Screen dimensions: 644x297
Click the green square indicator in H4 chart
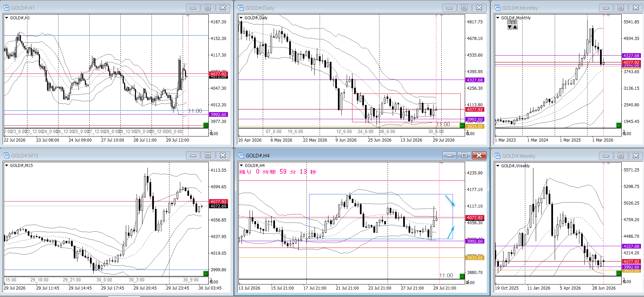pos(462,276)
